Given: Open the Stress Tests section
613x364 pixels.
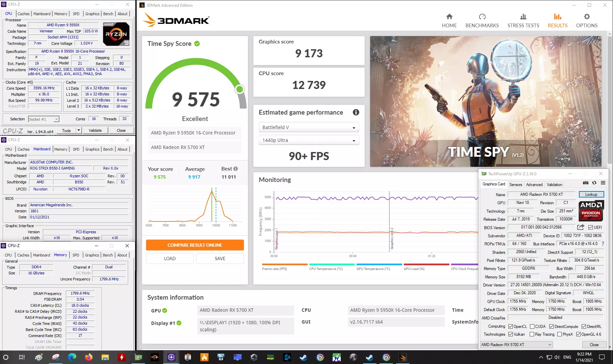Looking at the screenshot, I should tap(523, 21).
